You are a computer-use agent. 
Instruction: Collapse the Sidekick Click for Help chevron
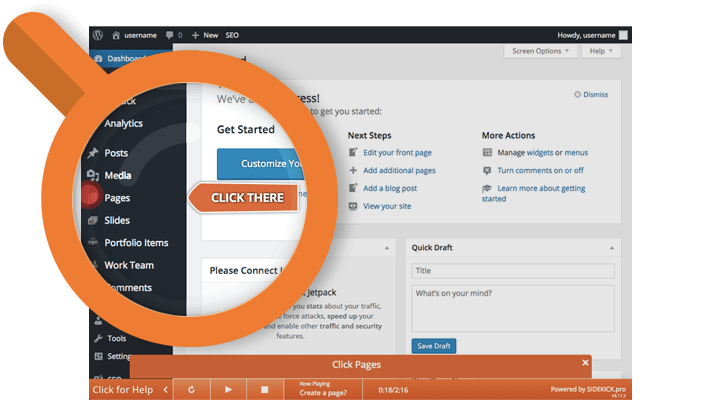click(166, 389)
